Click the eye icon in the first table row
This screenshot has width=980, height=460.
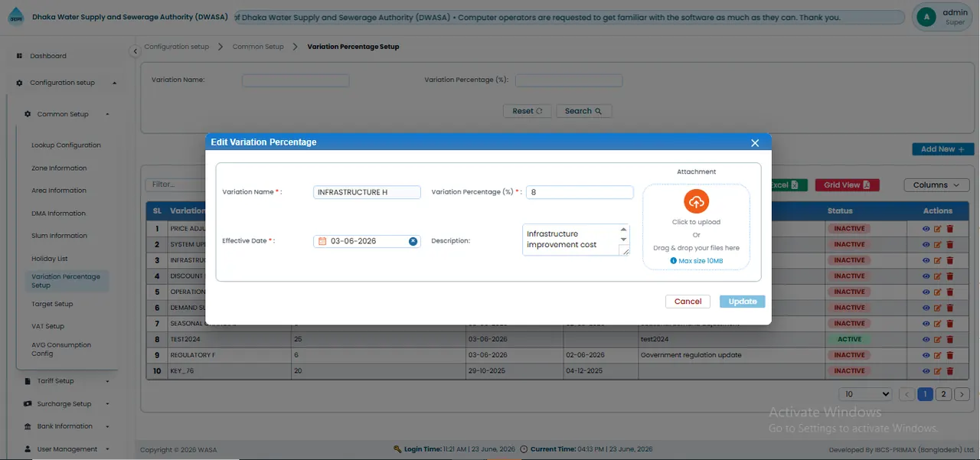pyautogui.click(x=926, y=229)
